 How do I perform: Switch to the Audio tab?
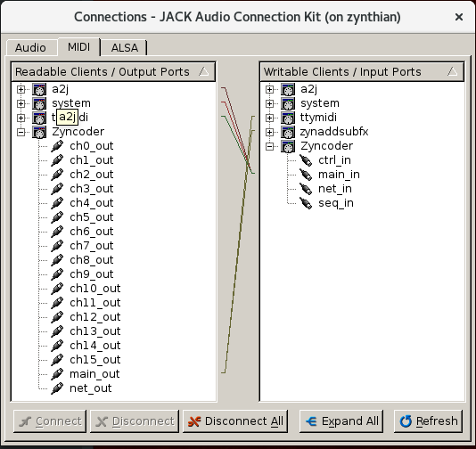coord(31,47)
